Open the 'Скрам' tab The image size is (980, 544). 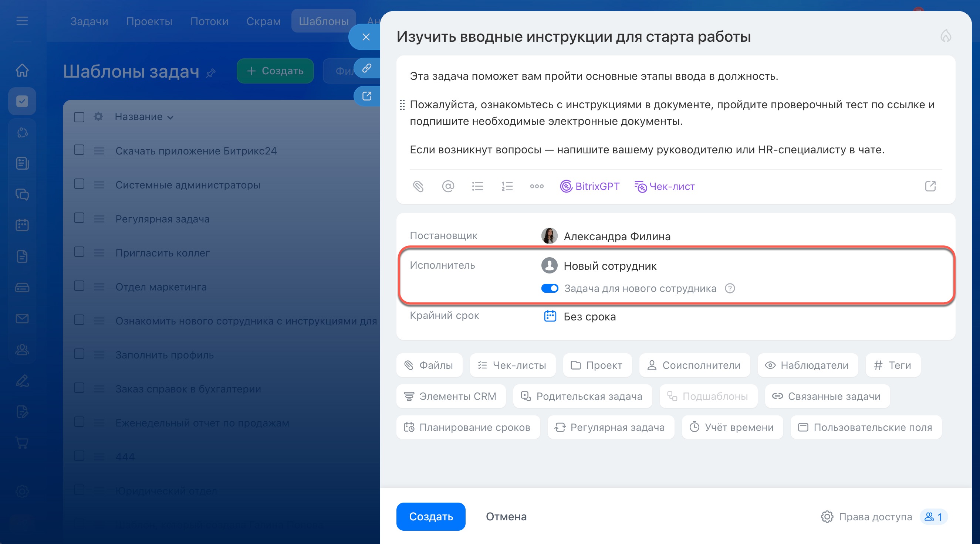coord(263,21)
